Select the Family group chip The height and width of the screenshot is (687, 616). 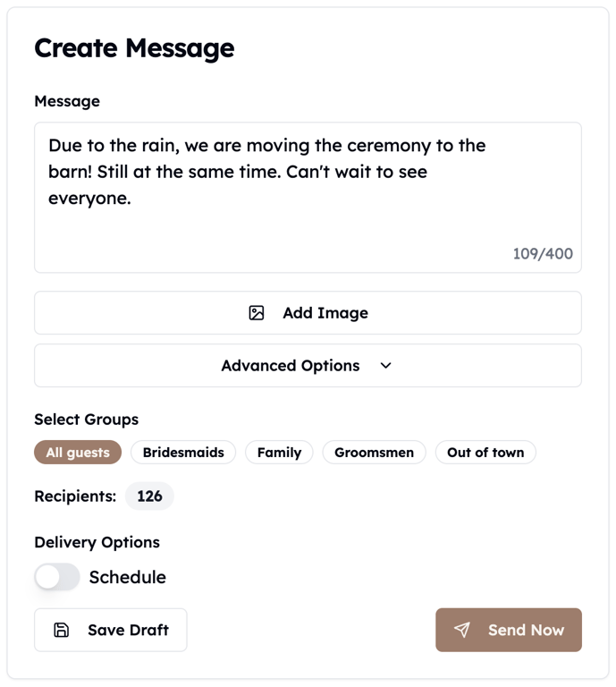[x=279, y=453]
